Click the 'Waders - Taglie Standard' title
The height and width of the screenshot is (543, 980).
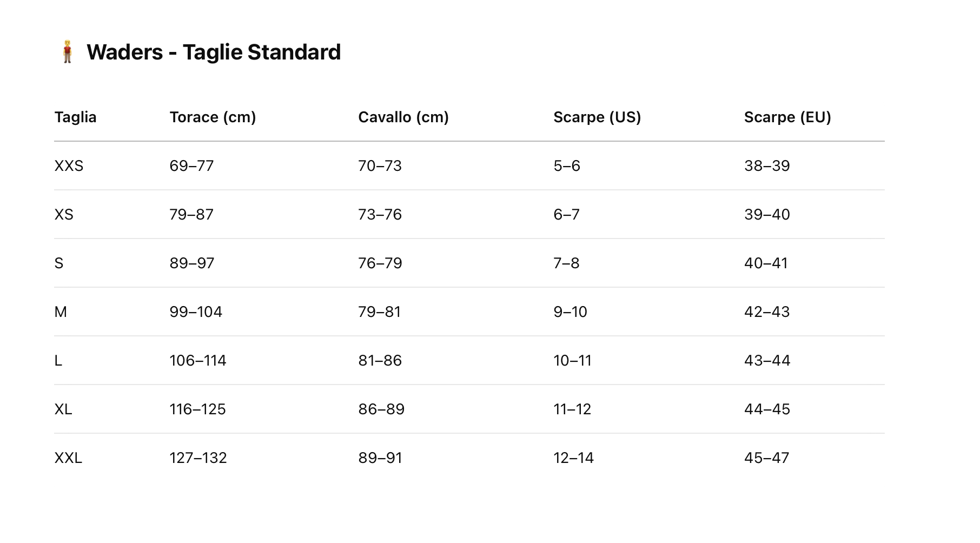tap(214, 52)
